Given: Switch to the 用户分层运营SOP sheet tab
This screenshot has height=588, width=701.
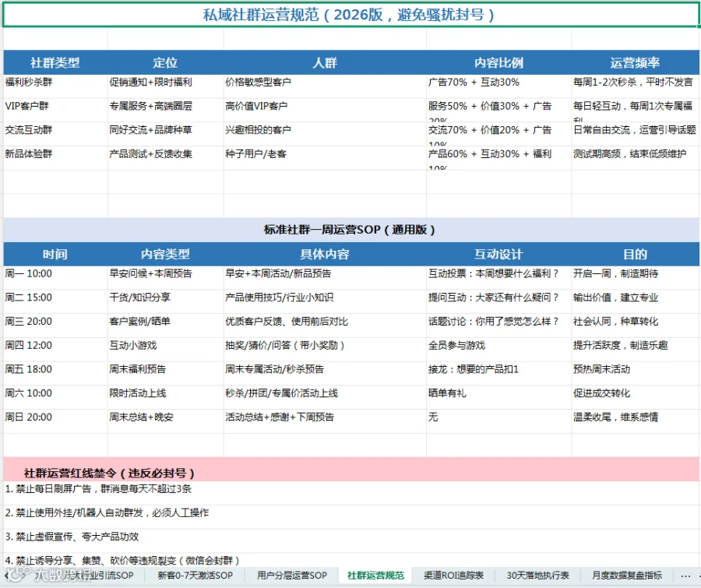Looking at the screenshot, I should (291, 575).
